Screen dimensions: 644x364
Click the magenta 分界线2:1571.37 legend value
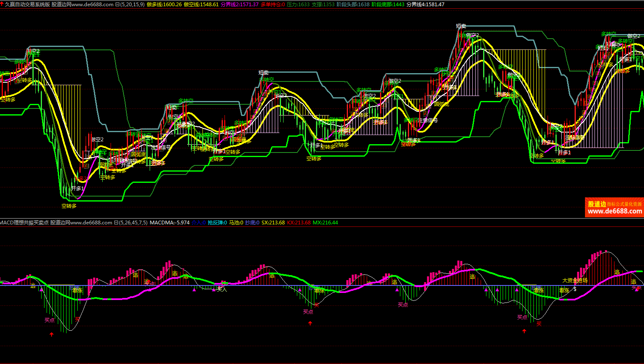click(x=239, y=5)
